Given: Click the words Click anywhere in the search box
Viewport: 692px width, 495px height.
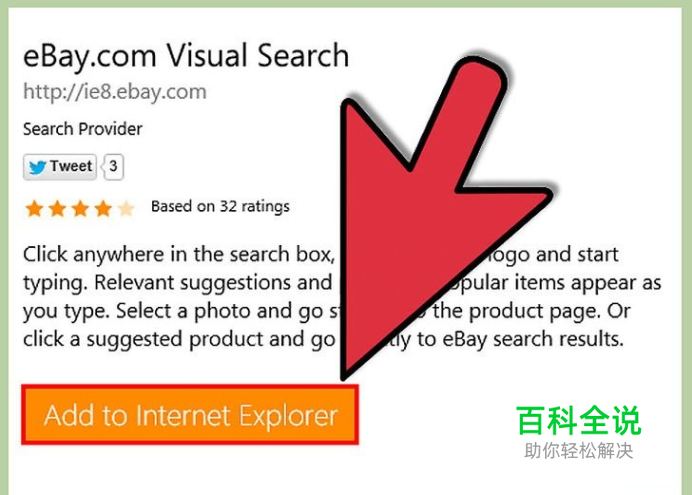Looking at the screenshot, I should (178, 255).
